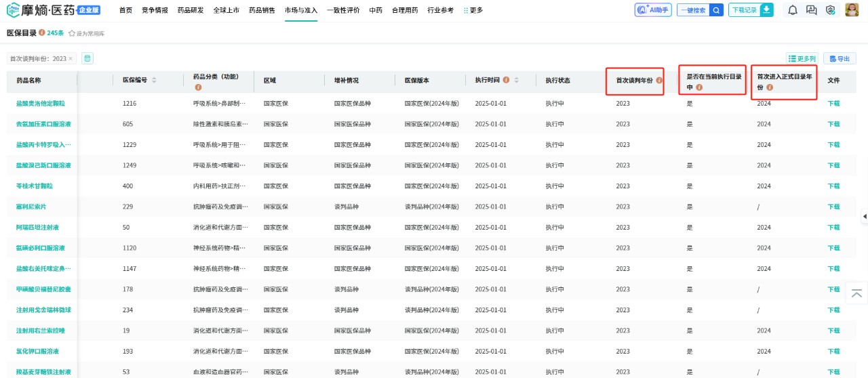
Task: Expand the collapsed right side panel arrow
Action: (x=864, y=216)
